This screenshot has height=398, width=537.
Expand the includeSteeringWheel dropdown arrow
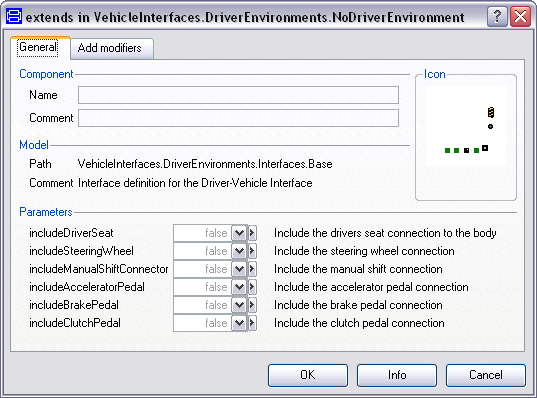(239, 251)
